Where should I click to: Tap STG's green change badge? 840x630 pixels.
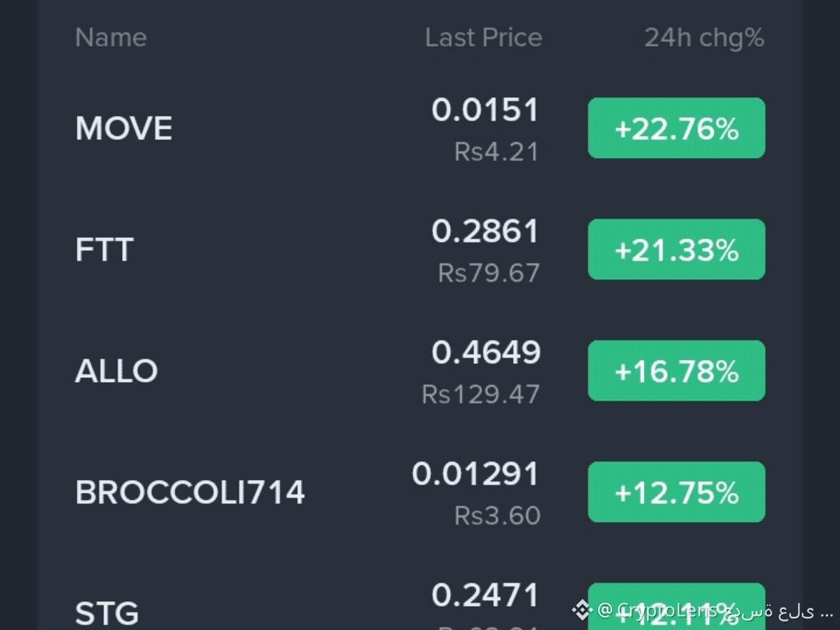676,607
